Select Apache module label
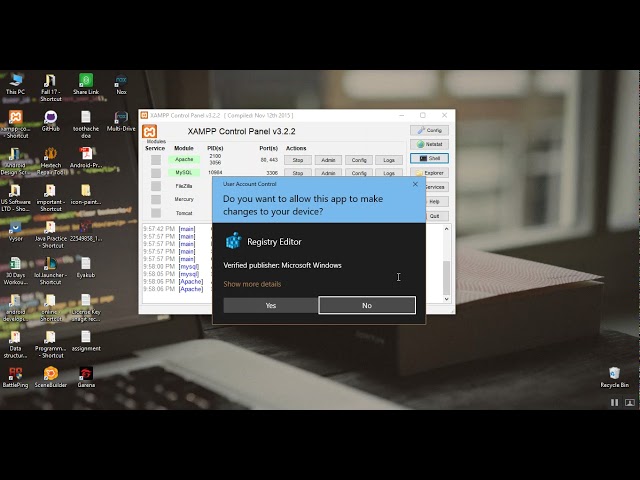The width and height of the screenshot is (640, 480). 184,160
